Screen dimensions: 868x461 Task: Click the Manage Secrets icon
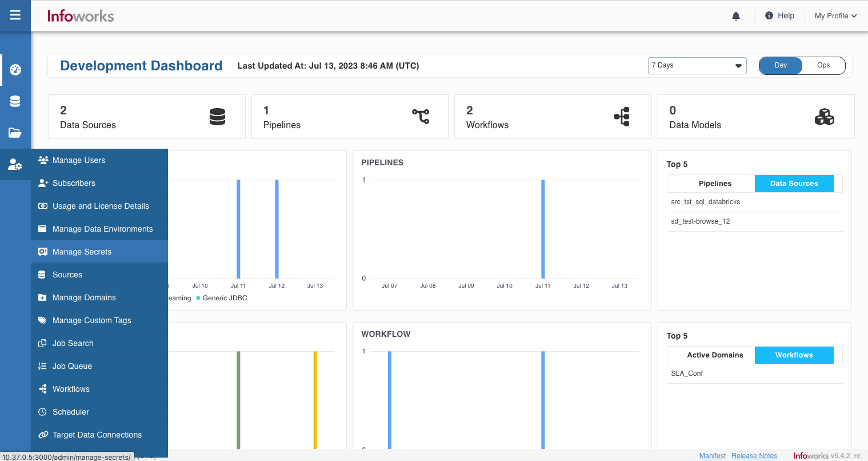pyautogui.click(x=43, y=252)
